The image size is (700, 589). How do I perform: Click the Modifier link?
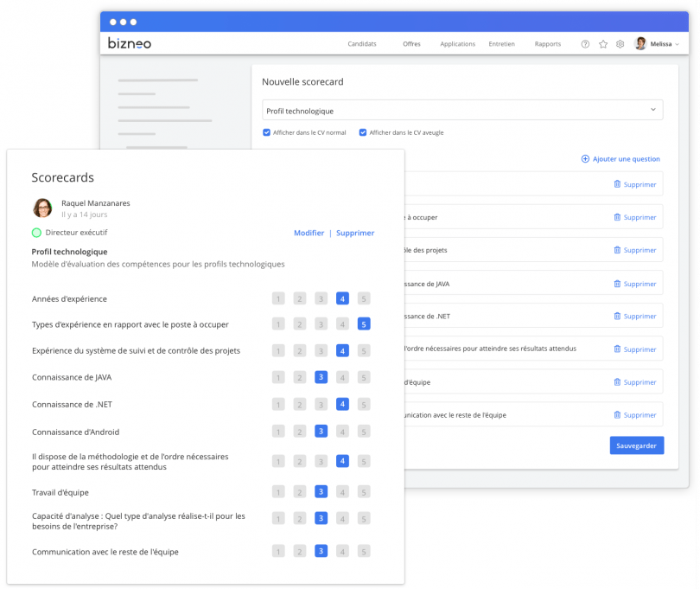click(309, 233)
